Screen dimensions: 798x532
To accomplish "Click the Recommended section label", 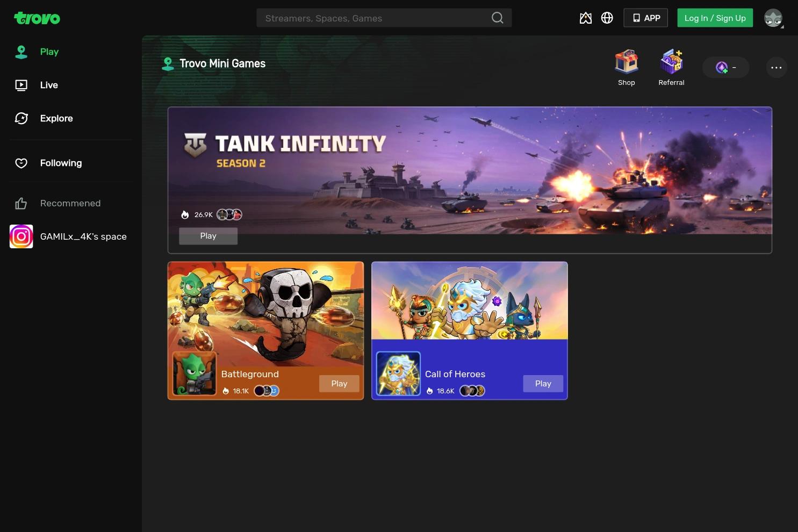I will point(70,204).
